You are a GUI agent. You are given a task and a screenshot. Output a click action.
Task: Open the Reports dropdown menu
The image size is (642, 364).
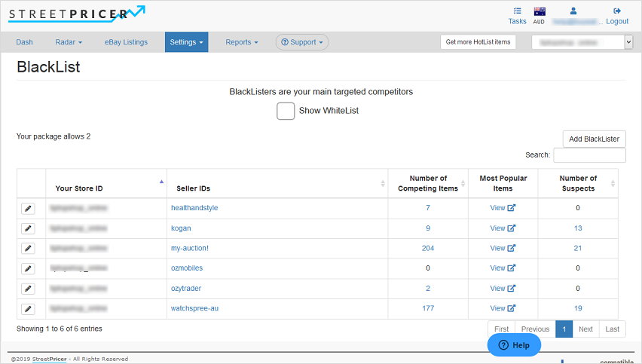pos(241,42)
